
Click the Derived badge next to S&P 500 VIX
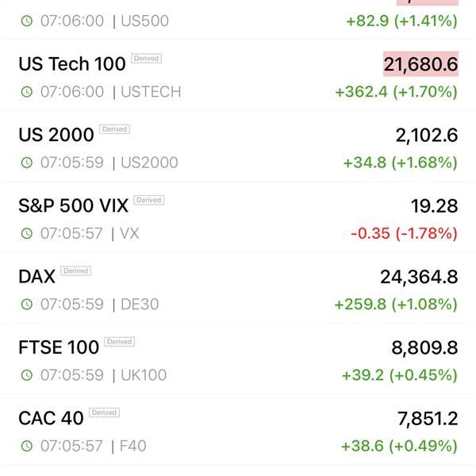coord(149,200)
